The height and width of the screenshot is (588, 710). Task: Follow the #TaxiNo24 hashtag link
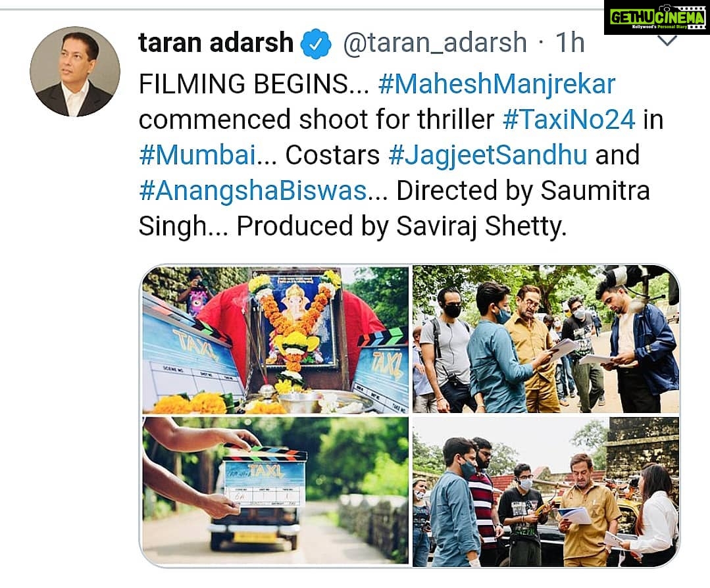pyautogui.click(x=569, y=120)
